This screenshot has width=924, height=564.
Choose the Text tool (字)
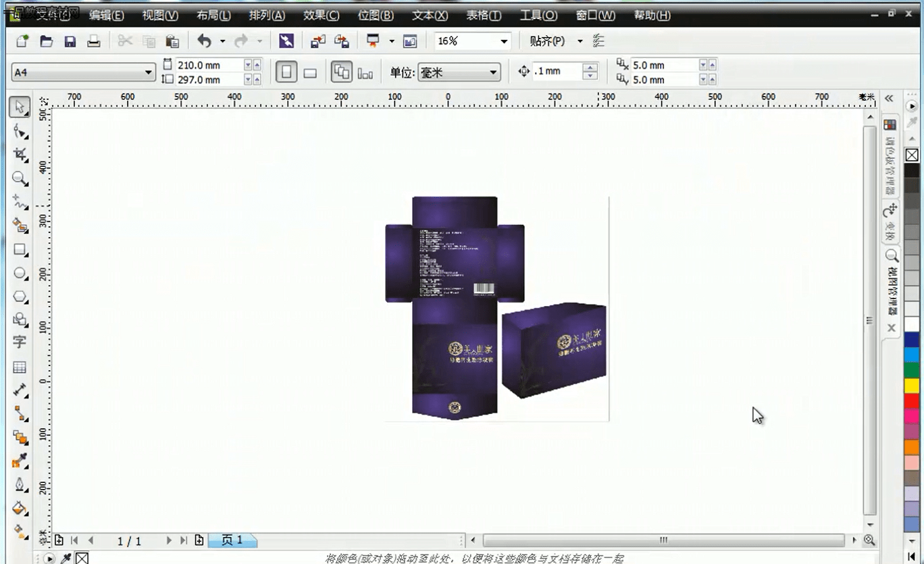[x=20, y=342]
